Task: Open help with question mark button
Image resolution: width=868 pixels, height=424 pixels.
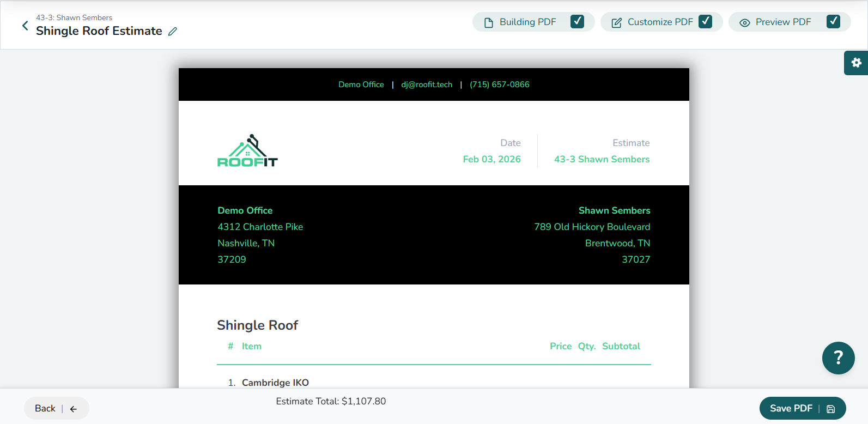Action: point(838,358)
